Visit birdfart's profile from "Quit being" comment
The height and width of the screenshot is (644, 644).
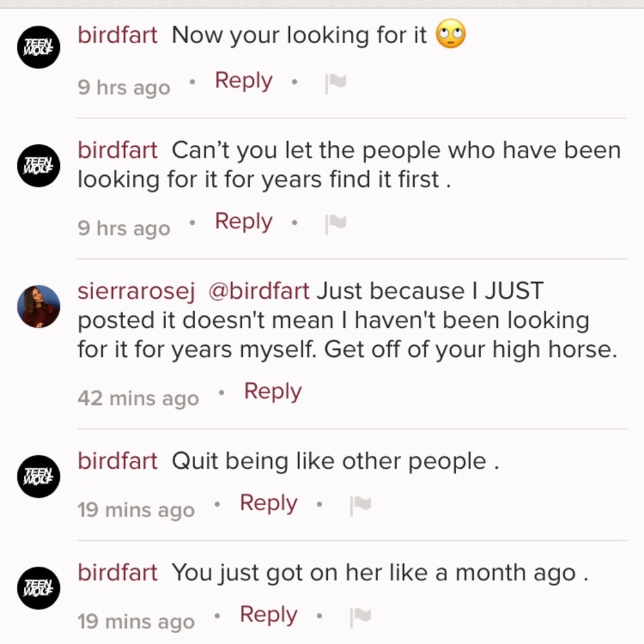(x=117, y=461)
